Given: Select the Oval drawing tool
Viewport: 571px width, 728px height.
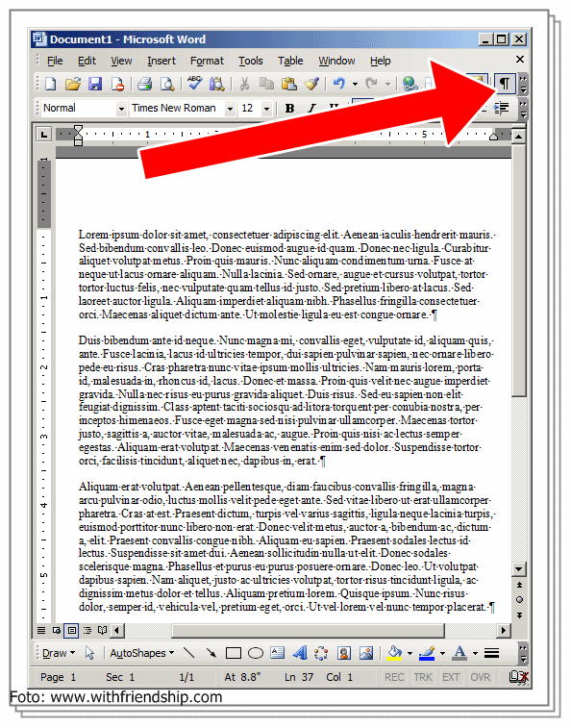Looking at the screenshot, I should point(256,653).
